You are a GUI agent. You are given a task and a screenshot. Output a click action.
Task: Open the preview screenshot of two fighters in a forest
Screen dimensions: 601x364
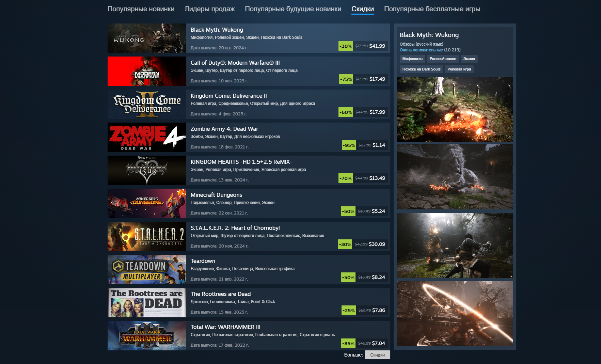click(x=455, y=245)
